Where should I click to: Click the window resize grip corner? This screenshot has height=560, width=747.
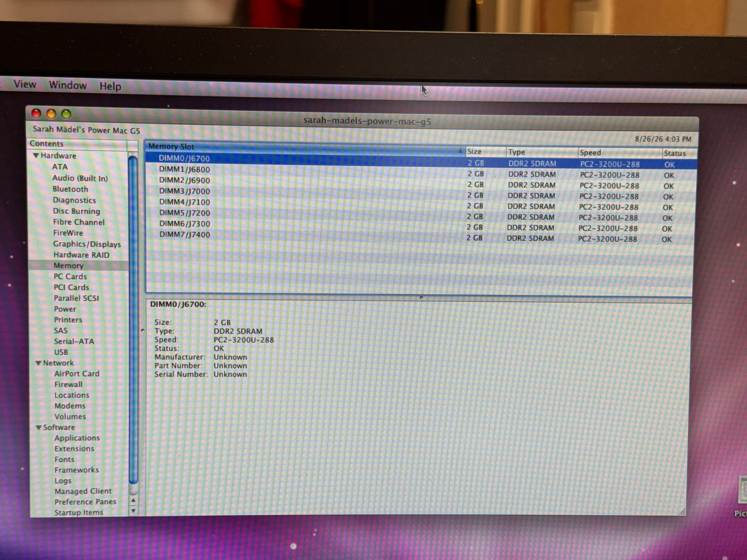[682, 512]
